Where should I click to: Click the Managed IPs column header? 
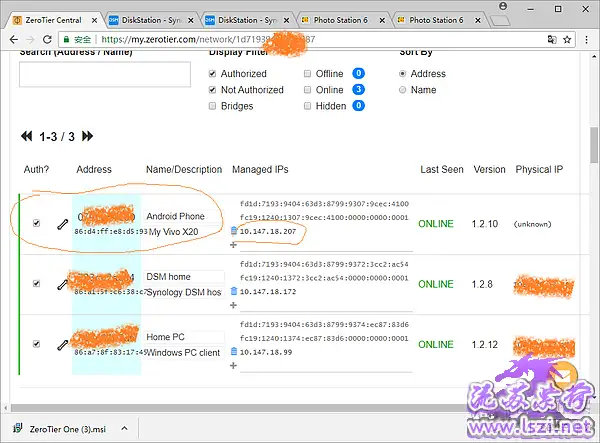pyautogui.click(x=260, y=169)
